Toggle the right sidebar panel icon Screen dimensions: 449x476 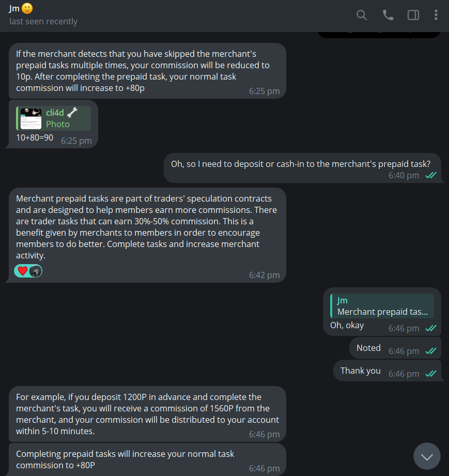413,15
